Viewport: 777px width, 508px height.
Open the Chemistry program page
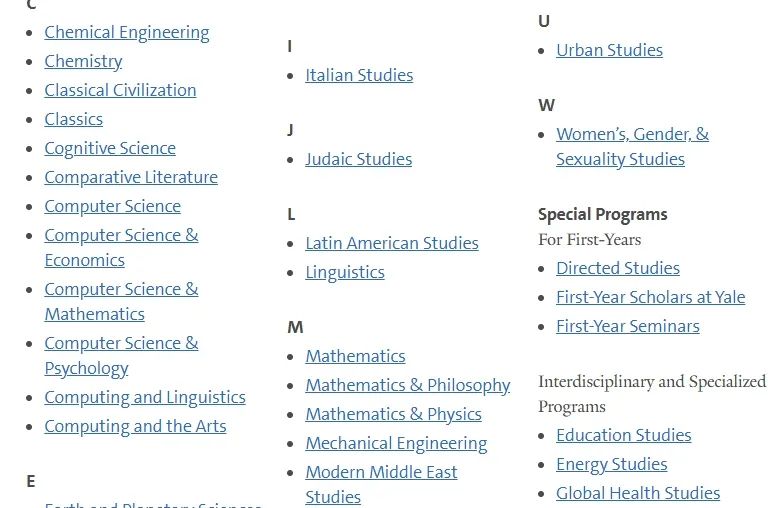point(83,61)
